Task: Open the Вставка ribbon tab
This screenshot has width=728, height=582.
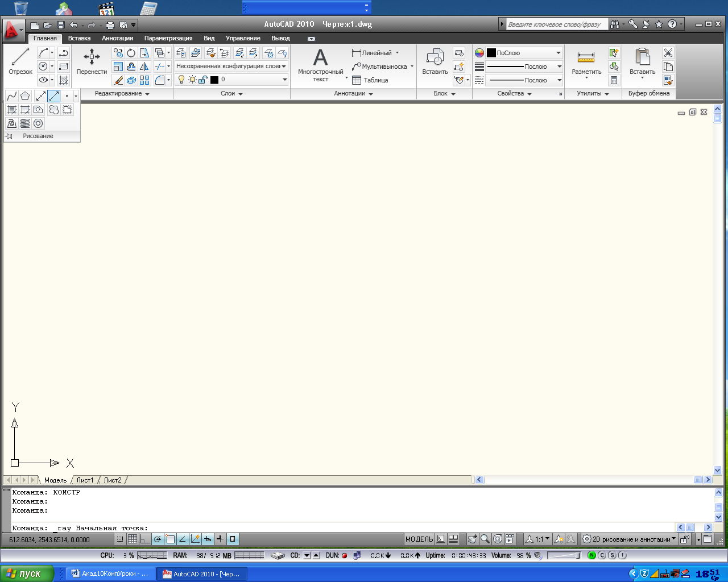Action: pos(79,38)
